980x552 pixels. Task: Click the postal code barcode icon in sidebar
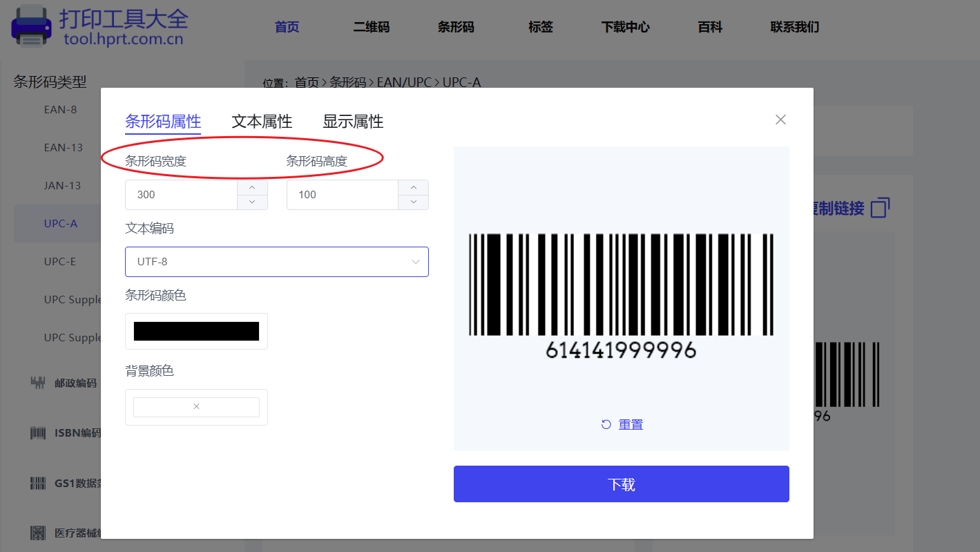click(38, 383)
